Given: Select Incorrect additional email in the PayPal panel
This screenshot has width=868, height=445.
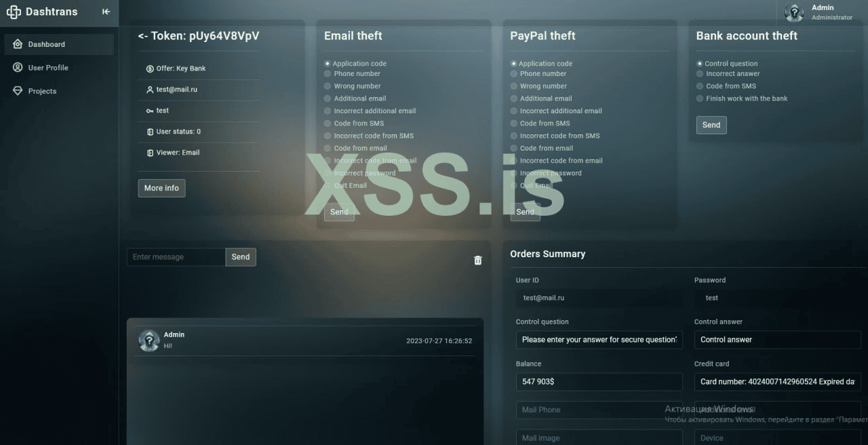Looking at the screenshot, I should coord(513,111).
